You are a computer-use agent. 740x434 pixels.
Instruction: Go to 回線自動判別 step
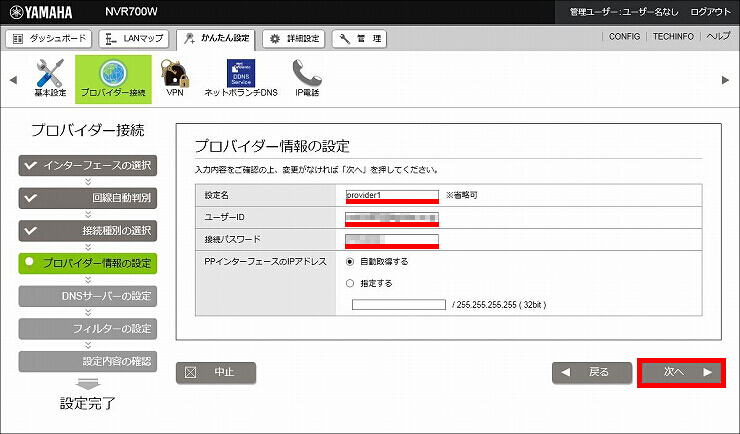point(88,198)
